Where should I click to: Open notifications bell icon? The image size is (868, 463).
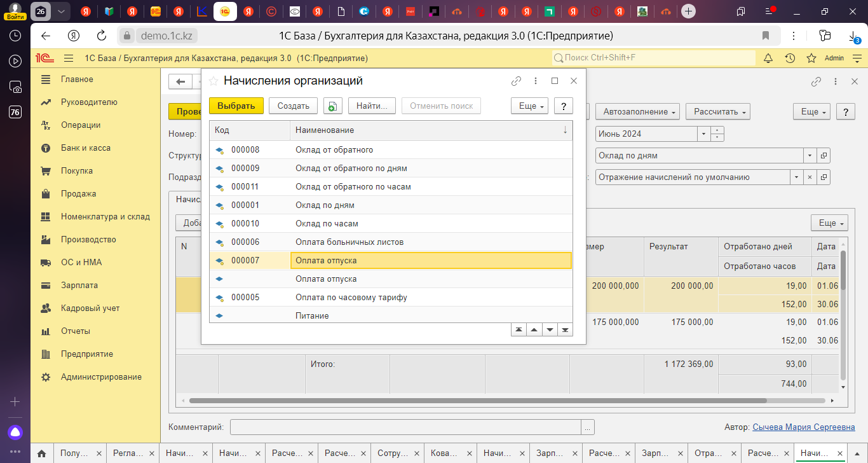pyautogui.click(x=768, y=58)
